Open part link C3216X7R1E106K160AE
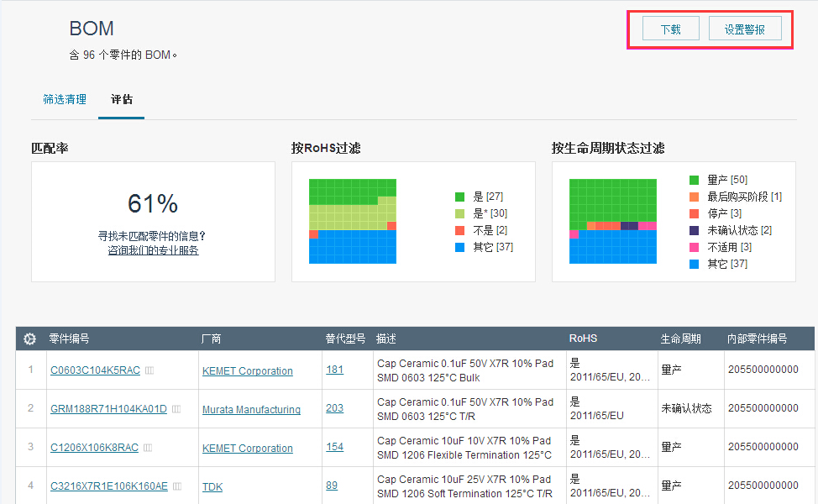This screenshot has height=504, width=818. (109, 486)
